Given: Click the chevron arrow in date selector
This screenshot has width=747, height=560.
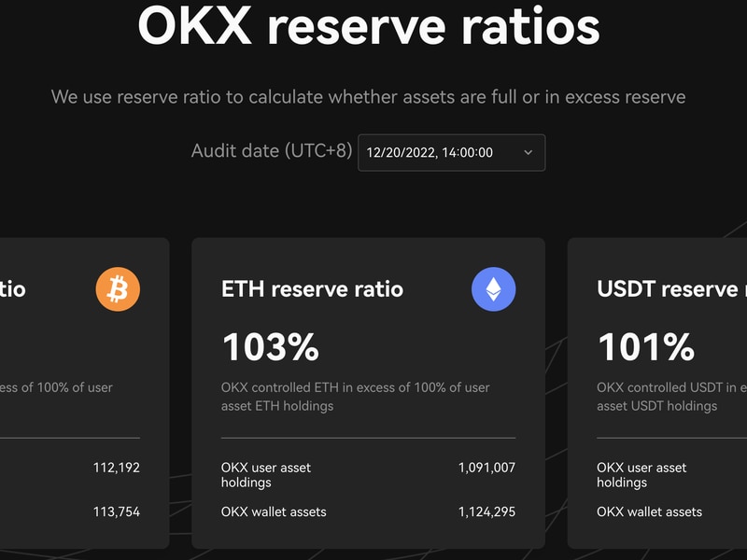Looking at the screenshot, I should (528, 152).
